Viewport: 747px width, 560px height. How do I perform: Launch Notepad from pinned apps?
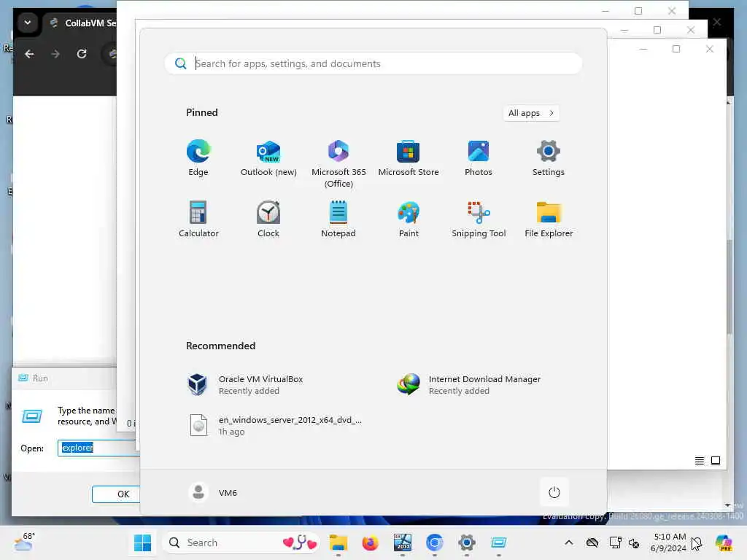coord(338,219)
